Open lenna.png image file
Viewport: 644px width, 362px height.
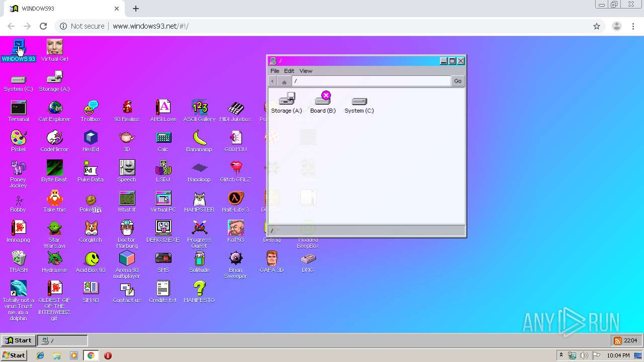[18, 232]
